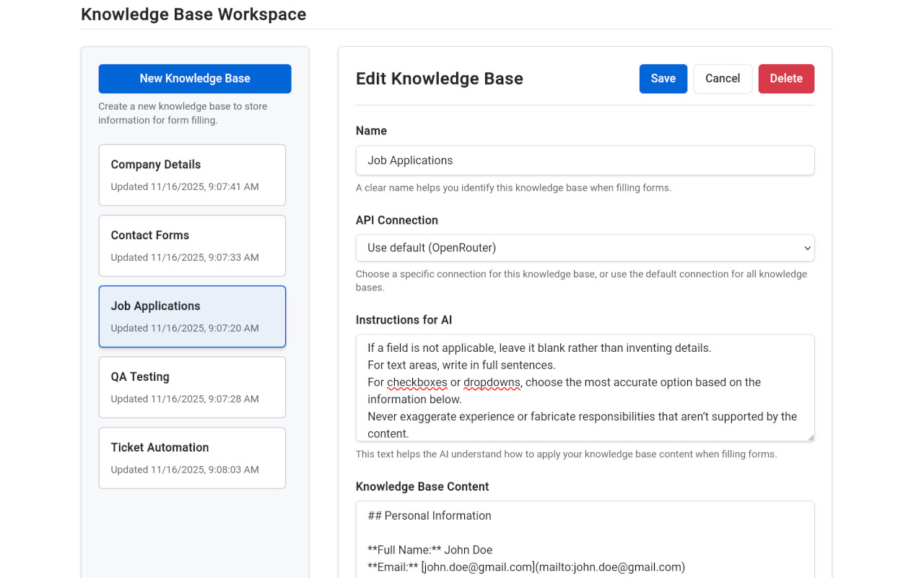Select the Company Details knowledge base
This screenshot has height=578, width=924.
point(192,174)
